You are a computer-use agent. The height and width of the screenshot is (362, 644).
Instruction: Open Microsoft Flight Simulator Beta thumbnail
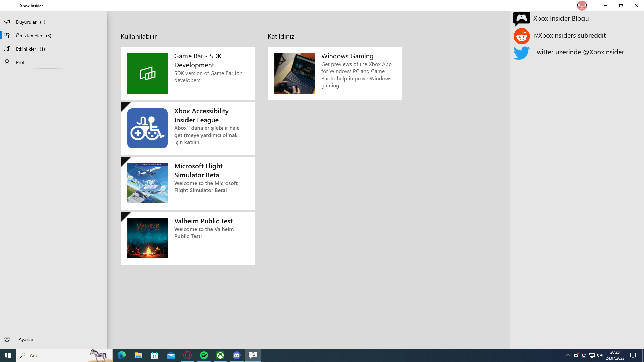[148, 183]
